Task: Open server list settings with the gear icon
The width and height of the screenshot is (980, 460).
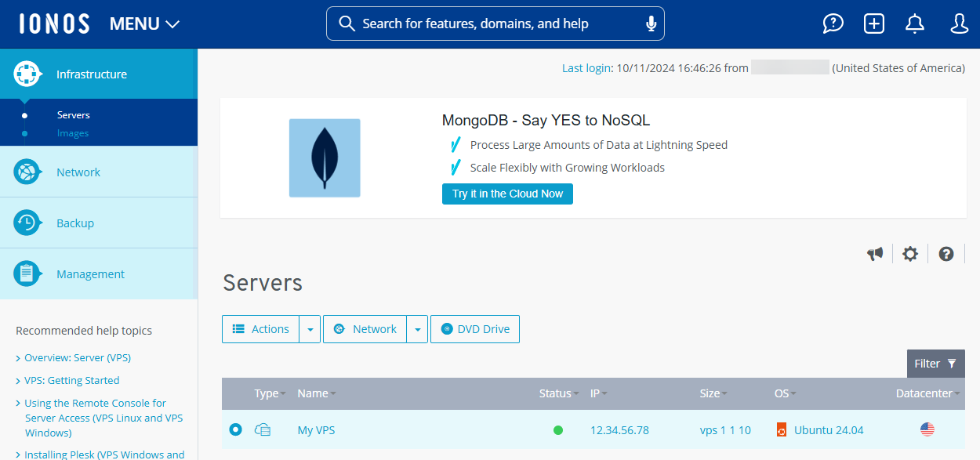Action: point(909,253)
